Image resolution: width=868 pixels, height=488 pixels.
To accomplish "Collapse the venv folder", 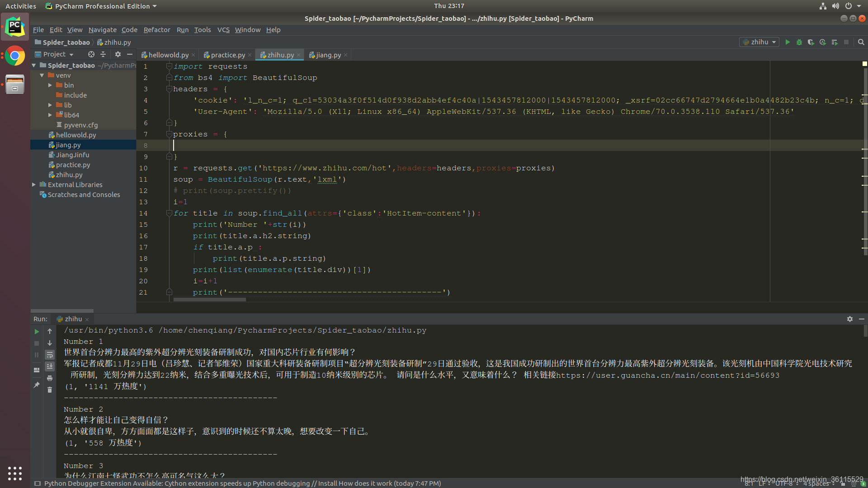I will pyautogui.click(x=42, y=75).
